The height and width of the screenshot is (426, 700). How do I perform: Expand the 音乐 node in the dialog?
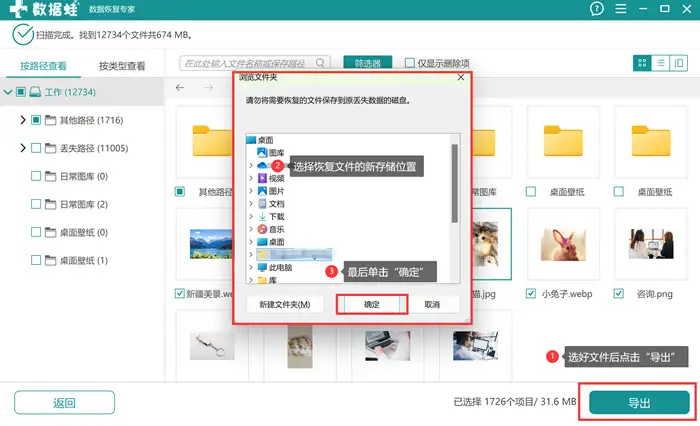[x=251, y=229]
